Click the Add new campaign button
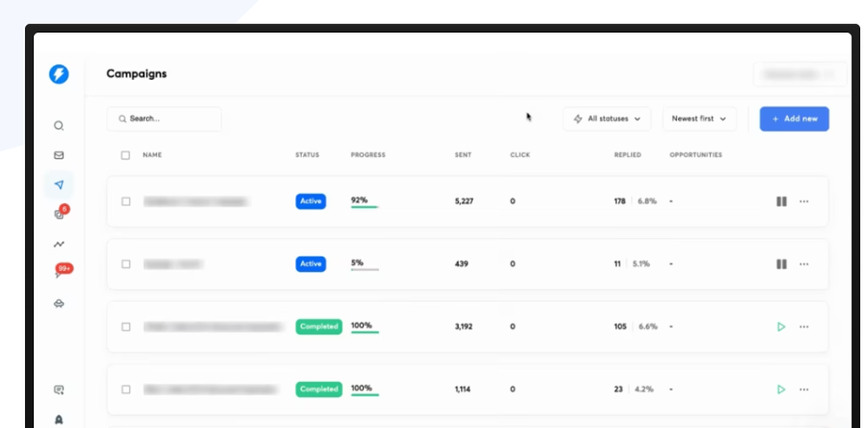The width and height of the screenshot is (868, 428). click(794, 119)
